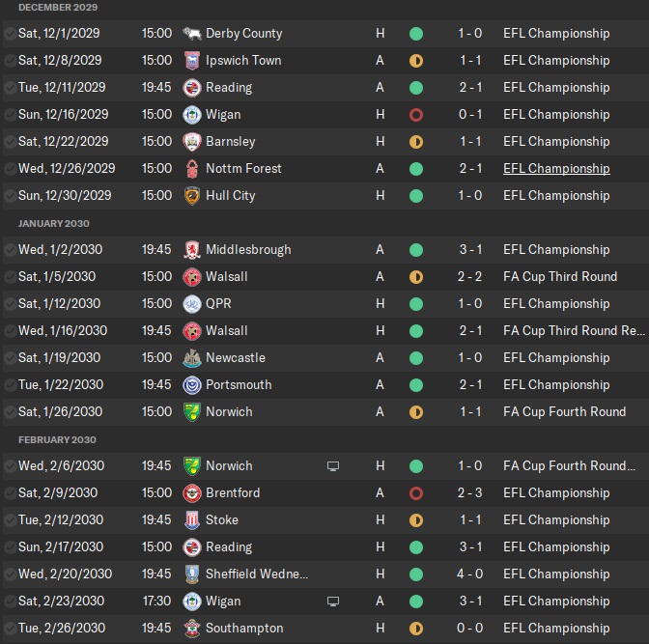Click the red loss indicator for the Brentford match
The image size is (649, 644).
(416, 492)
